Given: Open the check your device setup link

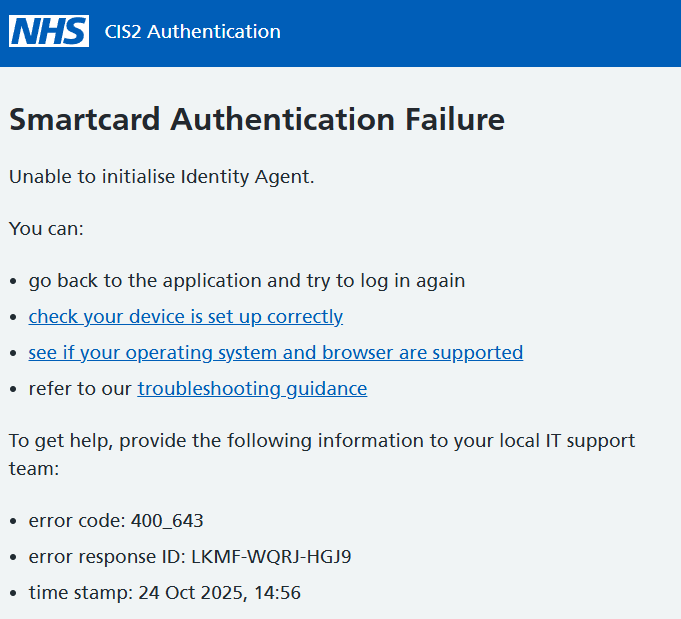Looking at the screenshot, I should pyautogui.click(x=185, y=317).
